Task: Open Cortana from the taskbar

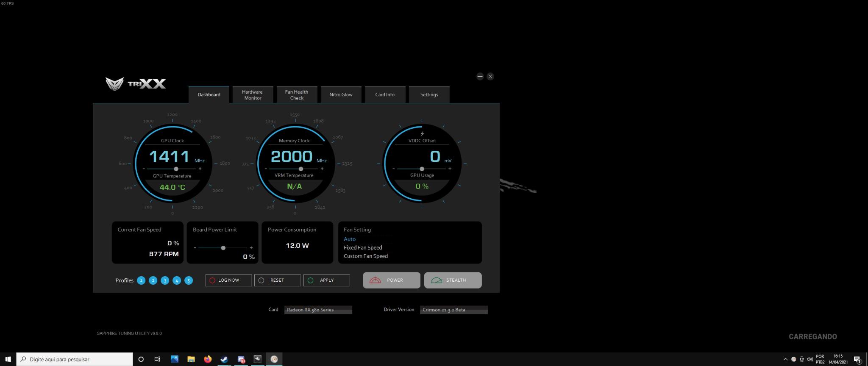Action: tap(141, 359)
